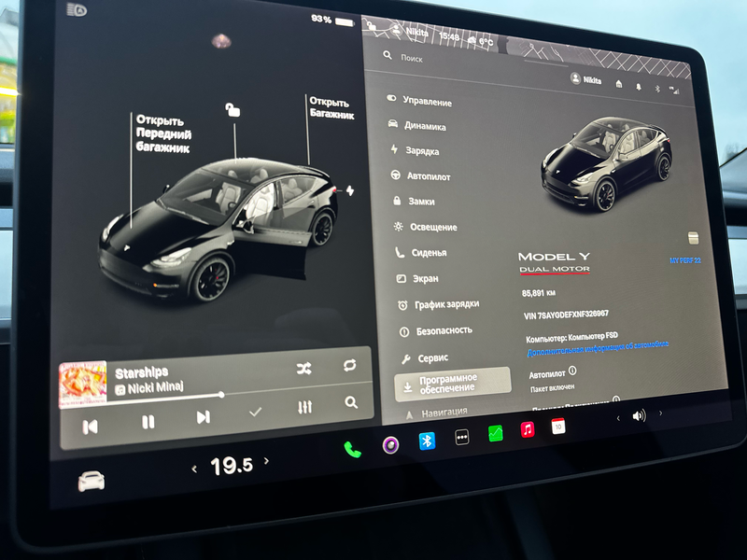Raise temperature with right arrow
747x560 pixels.
point(266,460)
